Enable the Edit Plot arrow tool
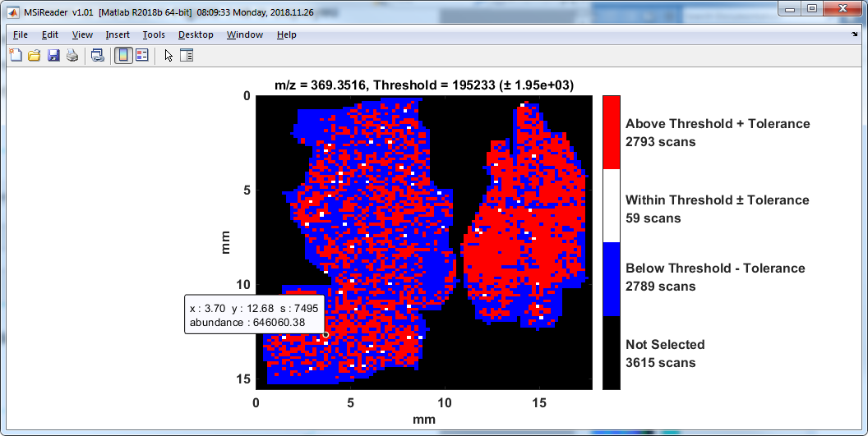Viewport: 868px width, 436px height. (x=169, y=56)
